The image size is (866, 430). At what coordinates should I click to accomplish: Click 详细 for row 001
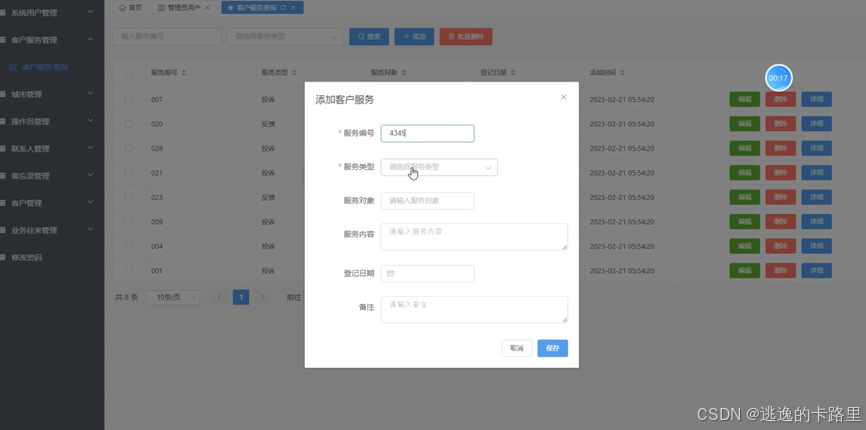coord(816,270)
